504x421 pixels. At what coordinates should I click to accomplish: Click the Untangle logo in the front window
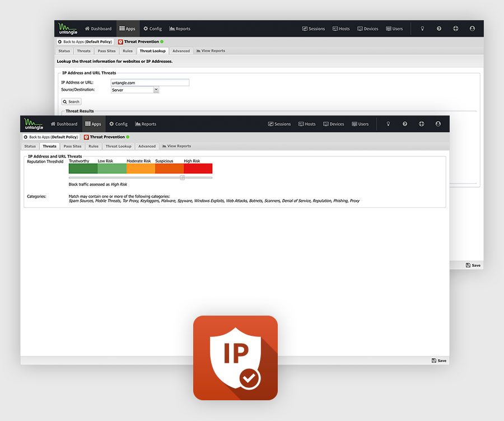coord(34,124)
